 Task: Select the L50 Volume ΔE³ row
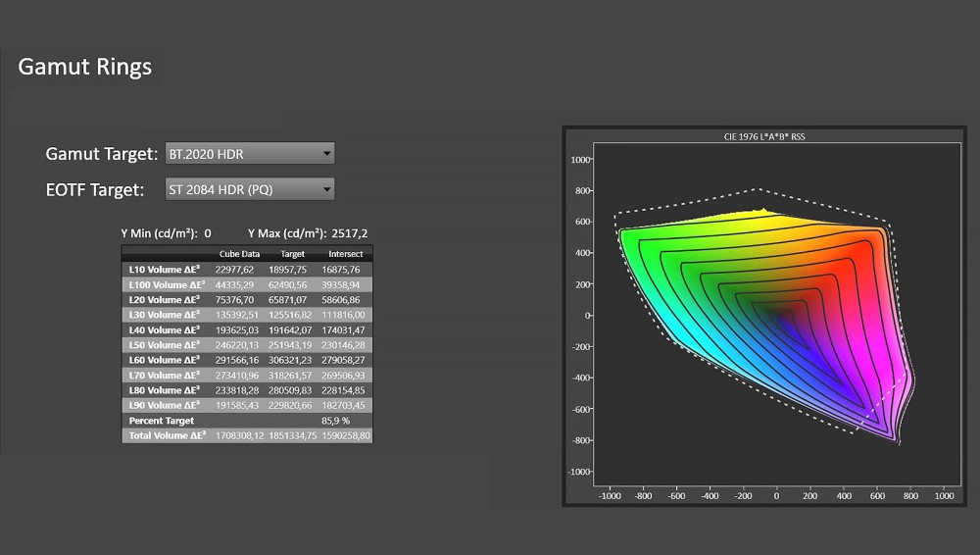247,345
